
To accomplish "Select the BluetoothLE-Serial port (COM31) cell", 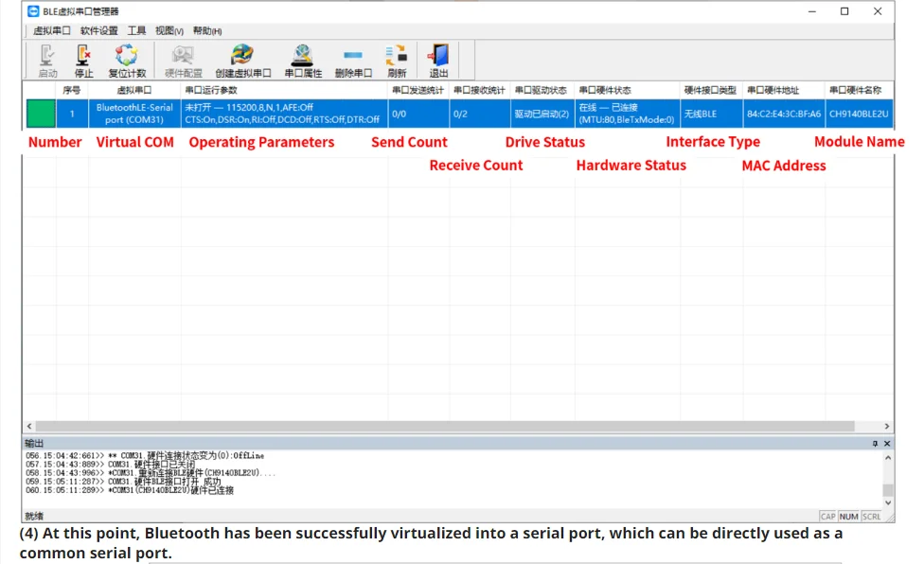I will [134, 114].
